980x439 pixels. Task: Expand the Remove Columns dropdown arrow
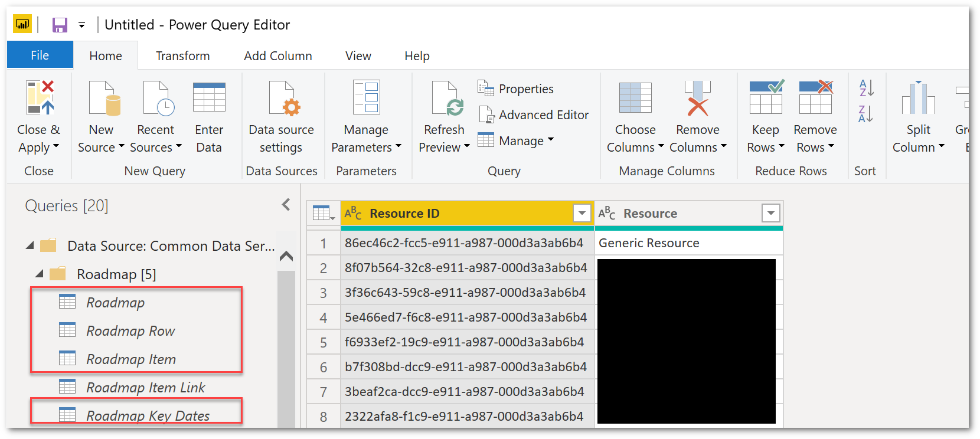pos(723,146)
